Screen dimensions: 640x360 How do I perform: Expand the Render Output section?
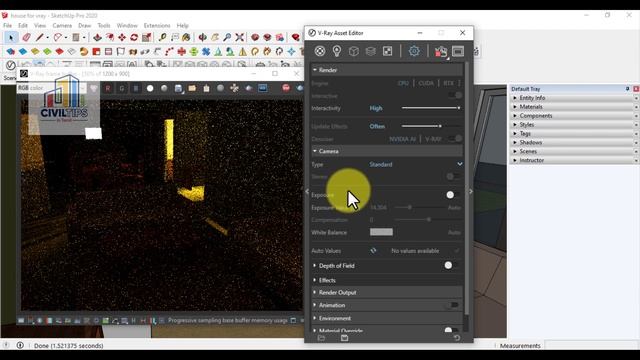(x=315, y=292)
